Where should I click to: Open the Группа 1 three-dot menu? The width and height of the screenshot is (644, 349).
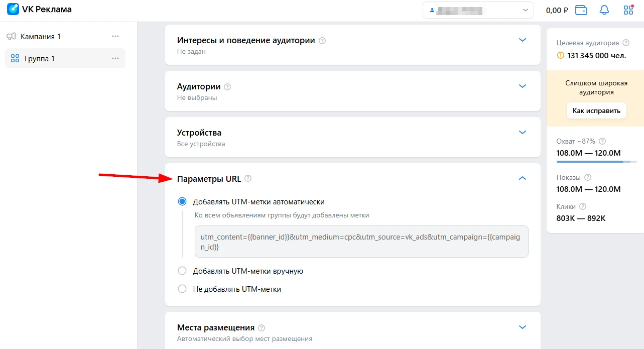[115, 59]
